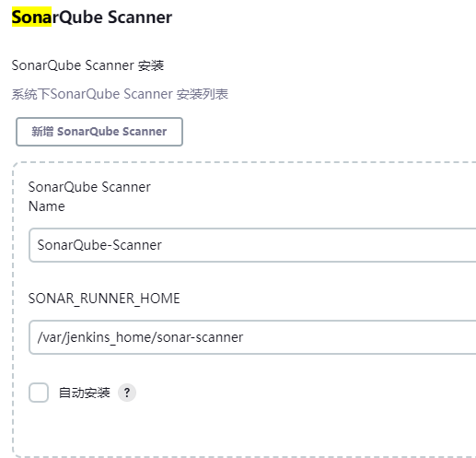Click the dashed left border of the scanner block
This screenshot has height=458, width=476.
point(13,307)
